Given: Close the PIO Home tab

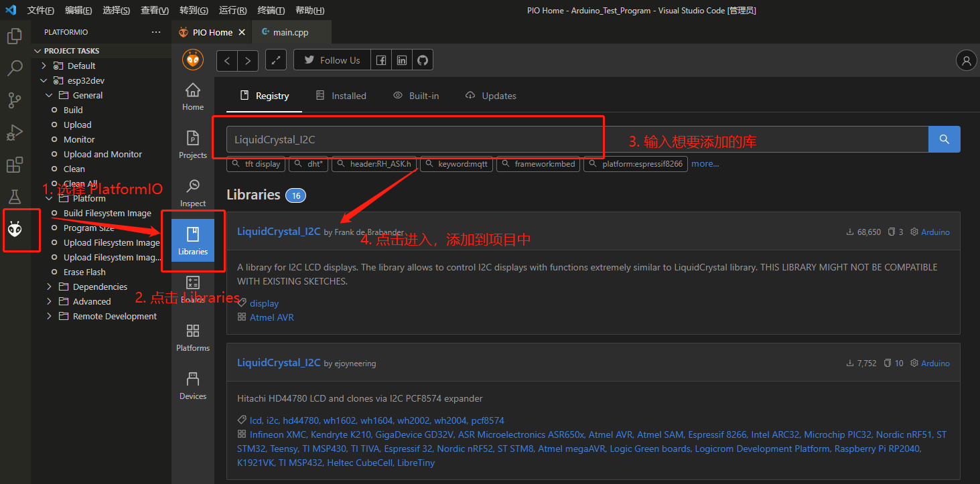Looking at the screenshot, I should click(242, 32).
